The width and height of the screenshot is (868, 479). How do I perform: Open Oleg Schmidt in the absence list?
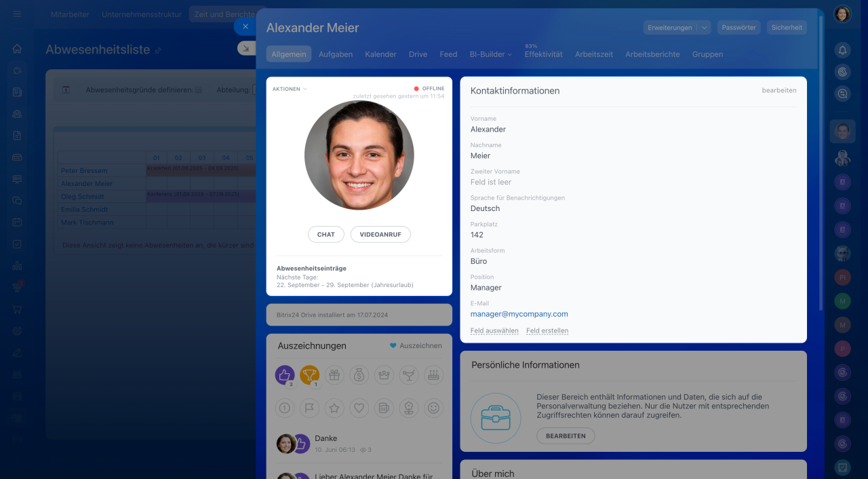tap(83, 197)
